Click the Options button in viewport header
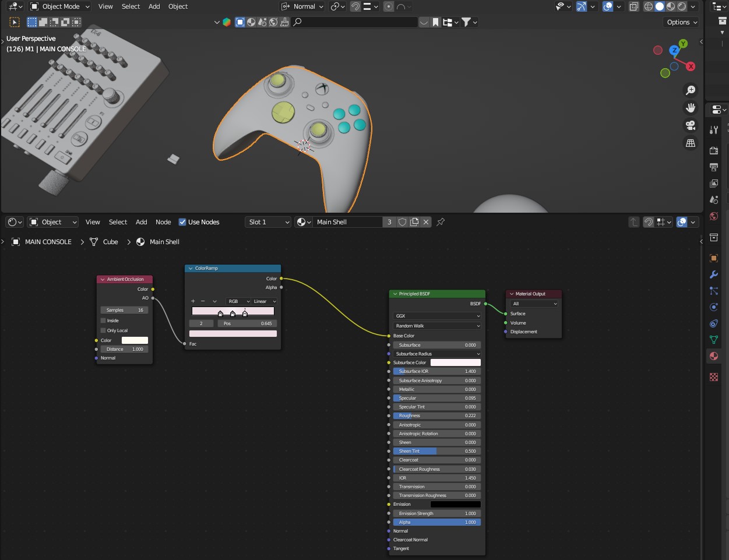The image size is (729, 560). tap(681, 22)
